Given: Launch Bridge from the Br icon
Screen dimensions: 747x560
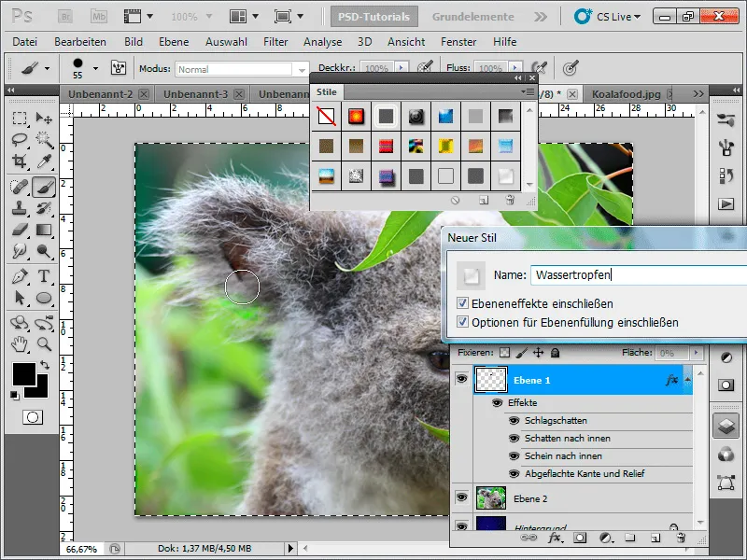Looking at the screenshot, I should (65, 17).
